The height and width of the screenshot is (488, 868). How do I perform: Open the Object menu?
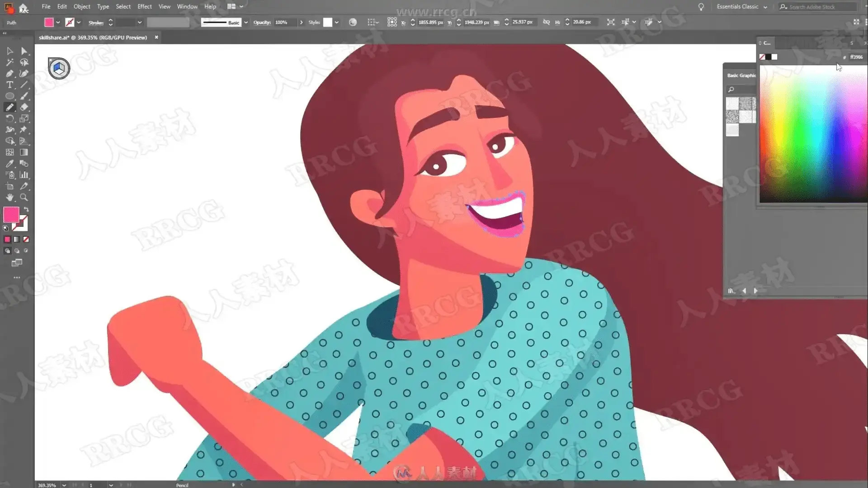click(x=82, y=6)
